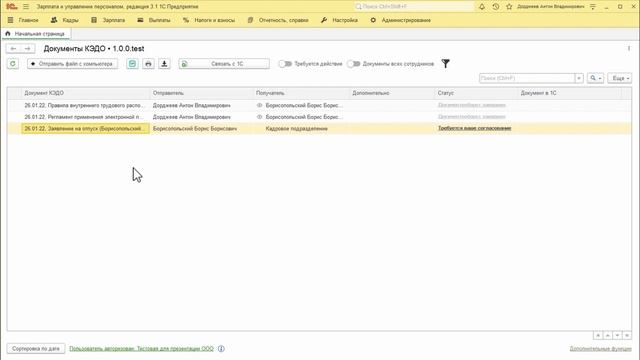Click Статус column header

tap(476, 93)
